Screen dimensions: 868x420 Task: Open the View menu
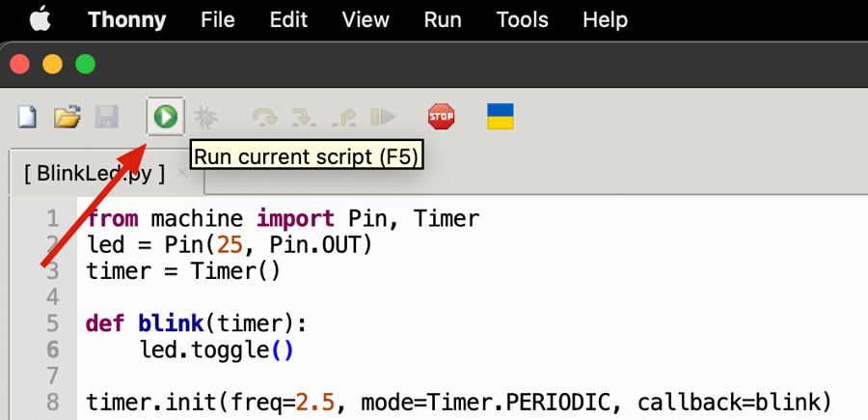pos(366,19)
